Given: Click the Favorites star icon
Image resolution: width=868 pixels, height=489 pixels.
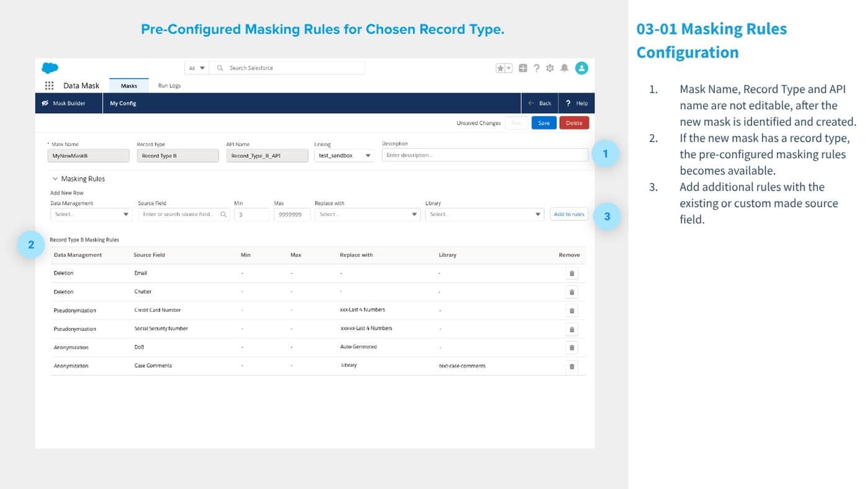Looking at the screenshot, I should pyautogui.click(x=500, y=68).
